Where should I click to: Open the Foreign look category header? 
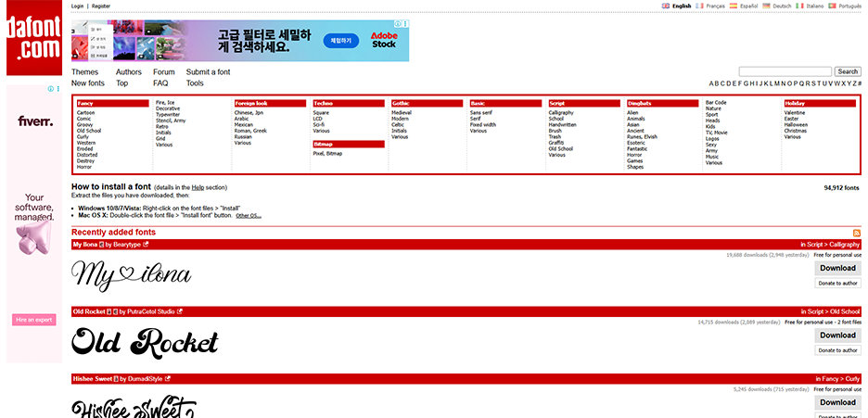270,104
